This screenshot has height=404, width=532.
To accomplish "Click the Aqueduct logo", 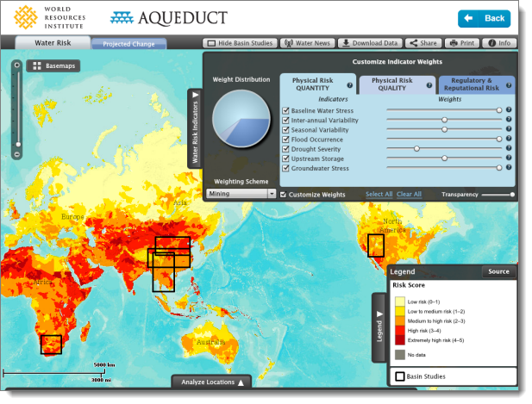I will [169, 18].
